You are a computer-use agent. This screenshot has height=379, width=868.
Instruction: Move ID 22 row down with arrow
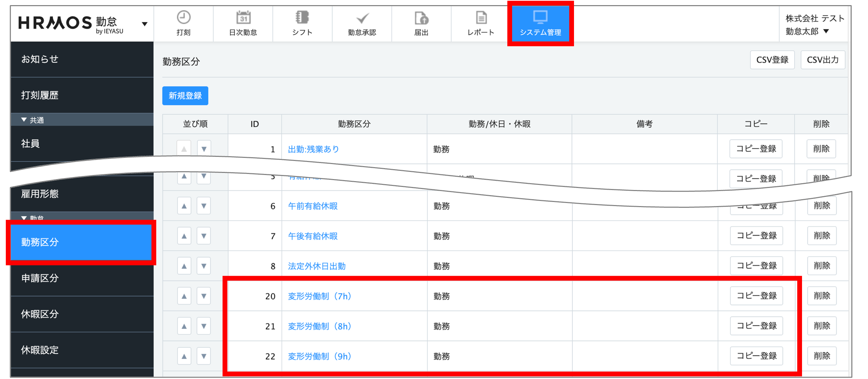click(x=204, y=356)
